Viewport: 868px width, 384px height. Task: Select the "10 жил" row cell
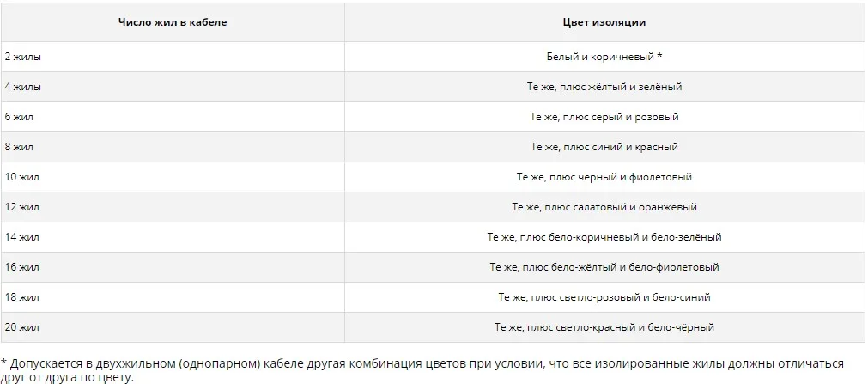click(21, 177)
